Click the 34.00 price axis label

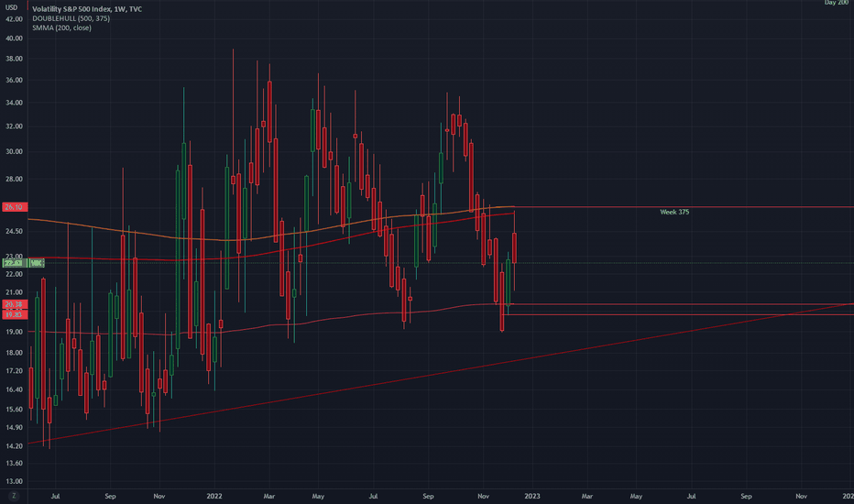coord(14,103)
